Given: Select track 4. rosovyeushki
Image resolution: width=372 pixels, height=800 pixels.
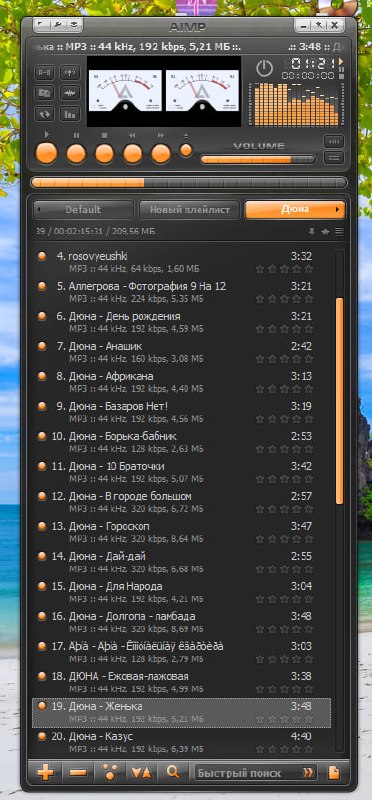Looking at the screenshot, I should [181, 262].
